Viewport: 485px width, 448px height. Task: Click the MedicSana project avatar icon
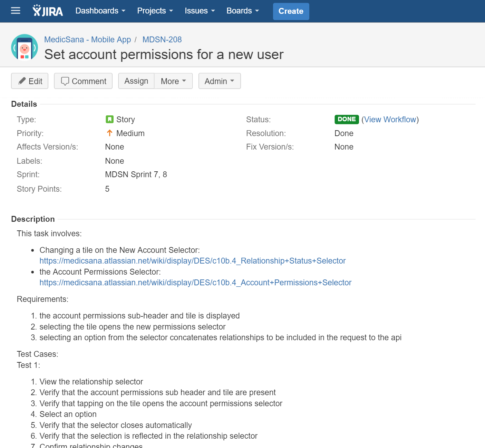[25, 47]
